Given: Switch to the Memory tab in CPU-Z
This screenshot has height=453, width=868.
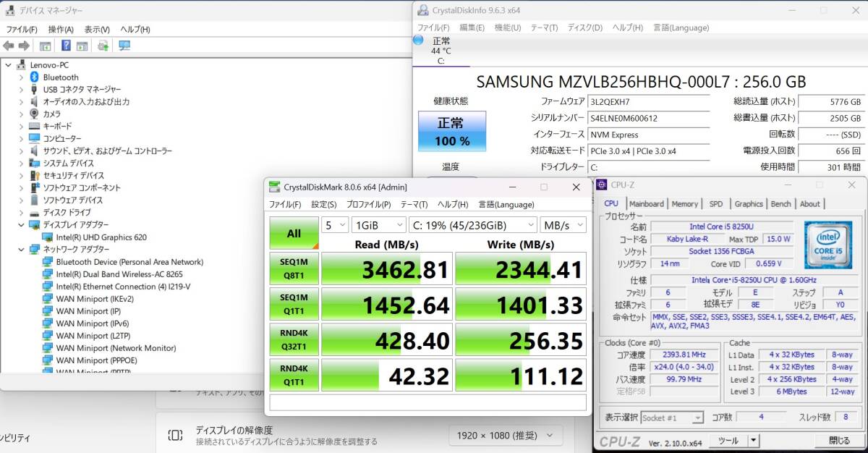Looking at the screenshot, I should pyautogui.click(x=684, y=204).
